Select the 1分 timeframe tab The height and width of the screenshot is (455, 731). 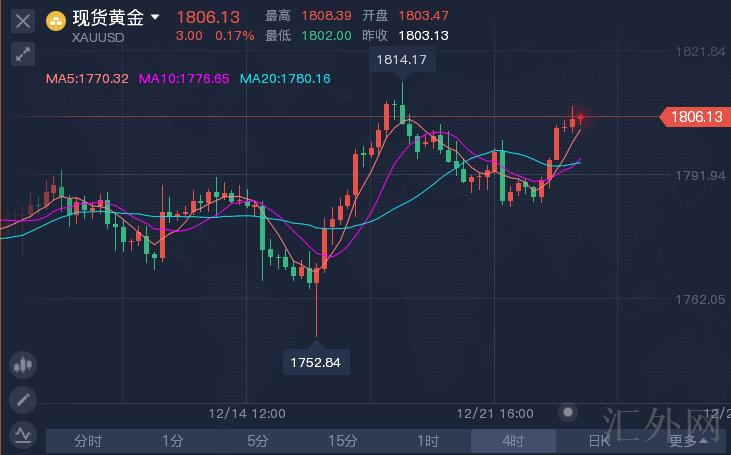pos(173,441)
